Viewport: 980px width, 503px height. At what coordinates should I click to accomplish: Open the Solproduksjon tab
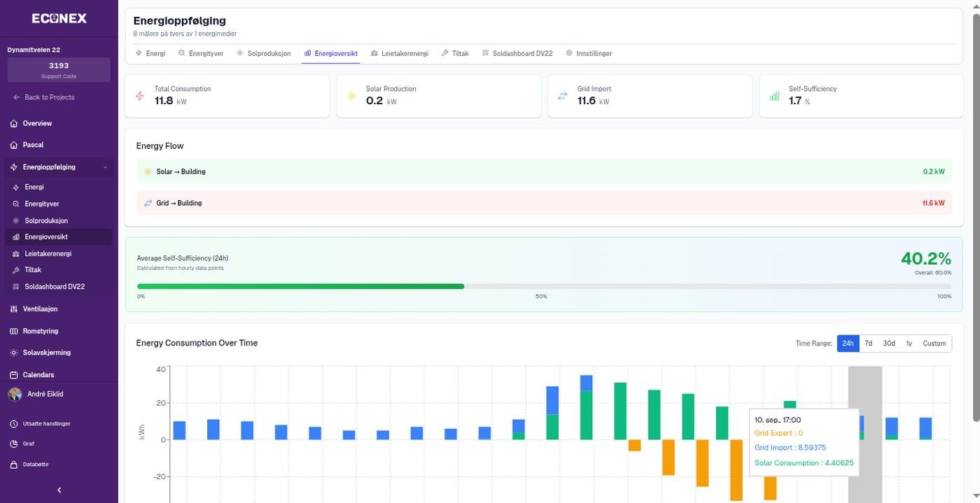263,53
